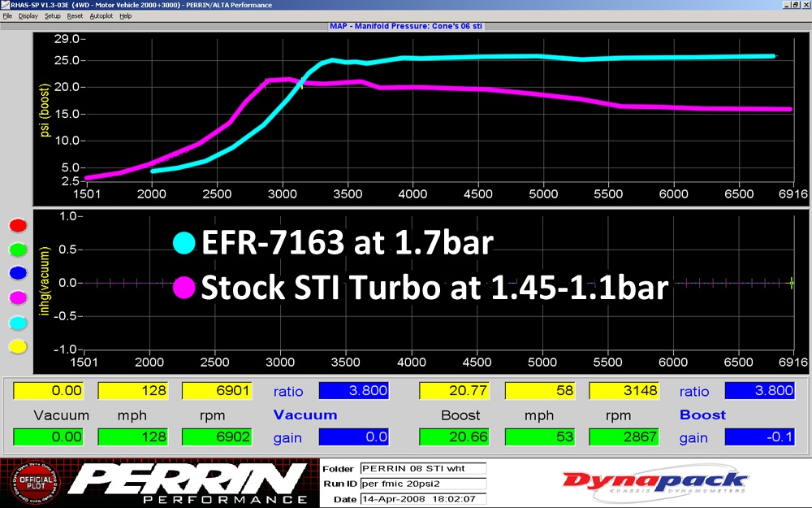Click the cyan EFR-7163 legend dot

[184, 242]
